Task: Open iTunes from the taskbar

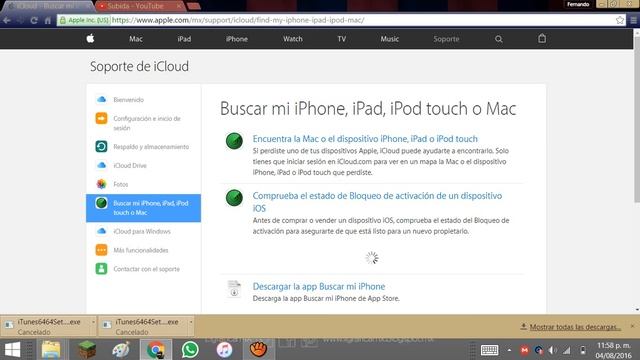Action: (x=224, y=350)
